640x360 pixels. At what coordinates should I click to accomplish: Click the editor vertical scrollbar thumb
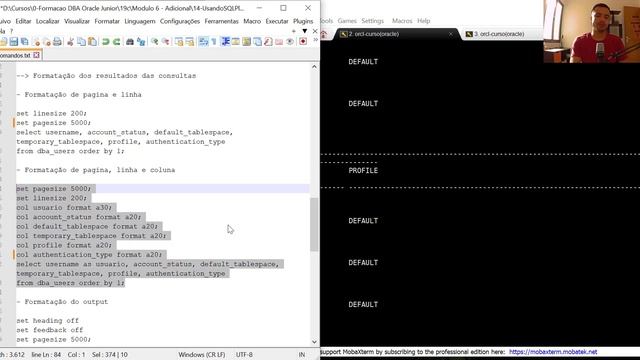click(314, 224)
